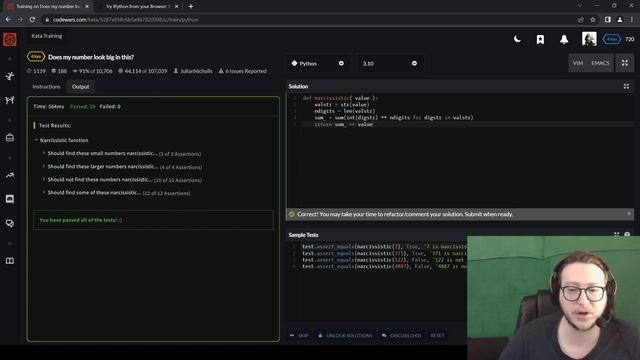
Task: Click the kata title 'Does my number look big in this?'
Action: [91, 57]
